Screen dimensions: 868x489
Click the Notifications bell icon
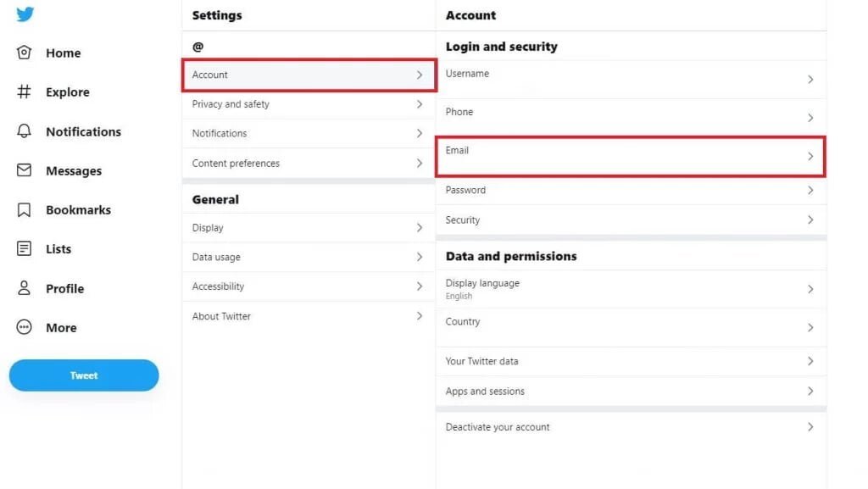pyautogui.click(x=25, y=131)
